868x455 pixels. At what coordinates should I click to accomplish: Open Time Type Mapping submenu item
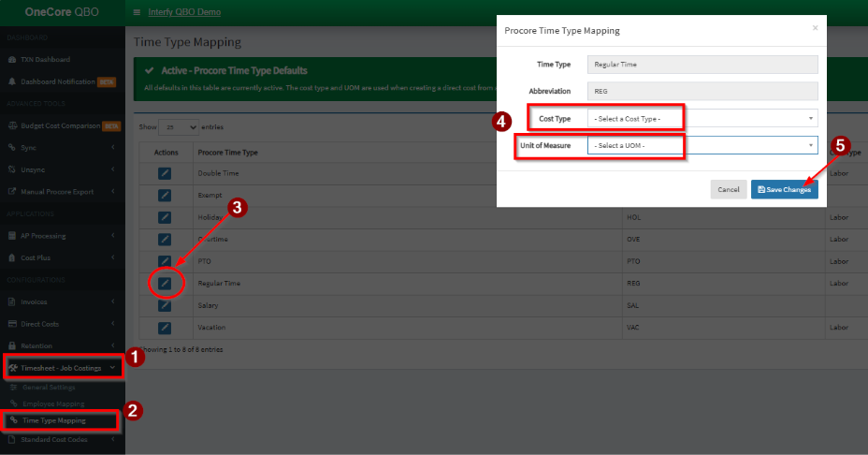pos(54,420)
